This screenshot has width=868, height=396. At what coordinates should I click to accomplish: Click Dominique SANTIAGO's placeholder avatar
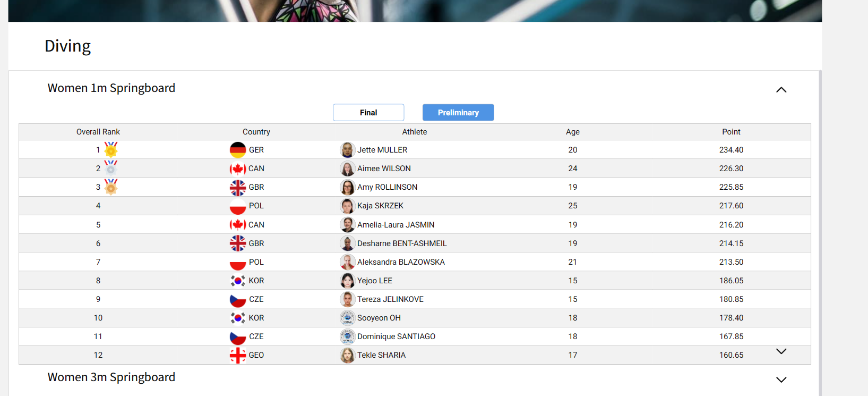click(348, 336)
